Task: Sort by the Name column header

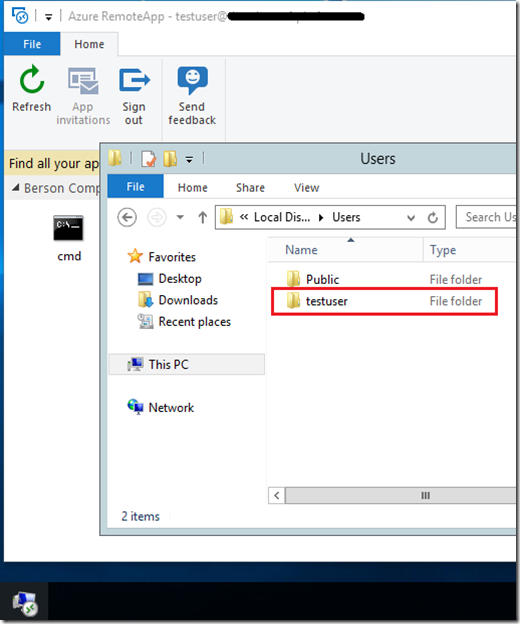Action: click(x=345, y=250)
